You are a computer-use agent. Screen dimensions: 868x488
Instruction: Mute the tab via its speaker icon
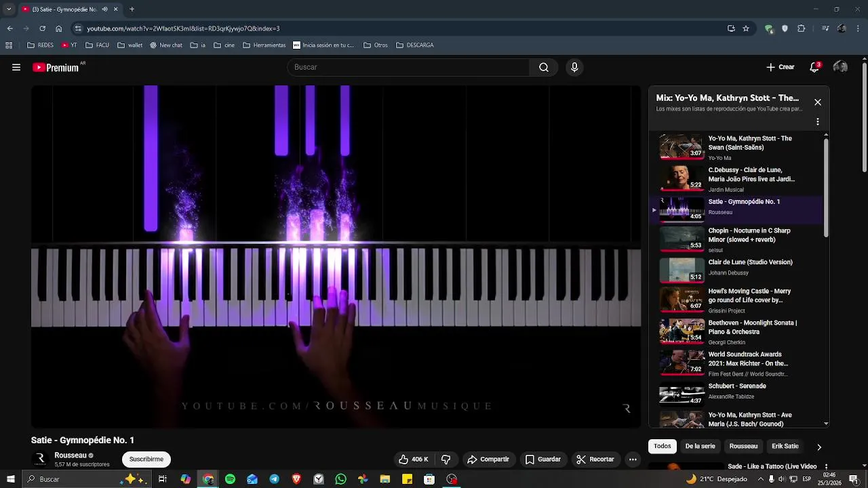coord(104,9)
